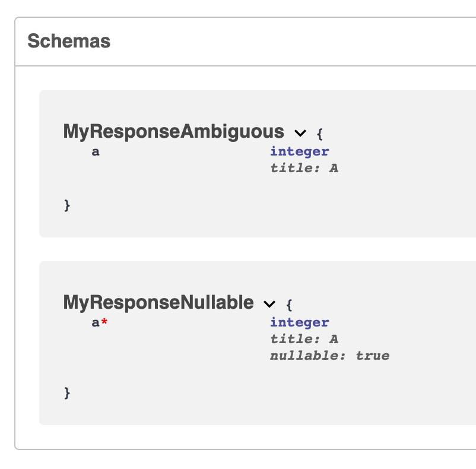
Task: Expand the Schemas section header
Action: pyautogui.click(x=69, y=41)
